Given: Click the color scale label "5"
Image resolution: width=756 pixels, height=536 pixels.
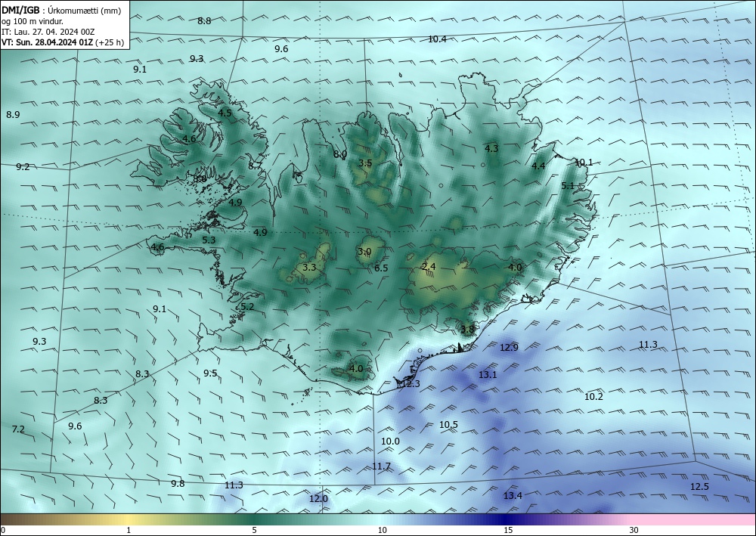Looking at the screenshot, I should [254, 530].
